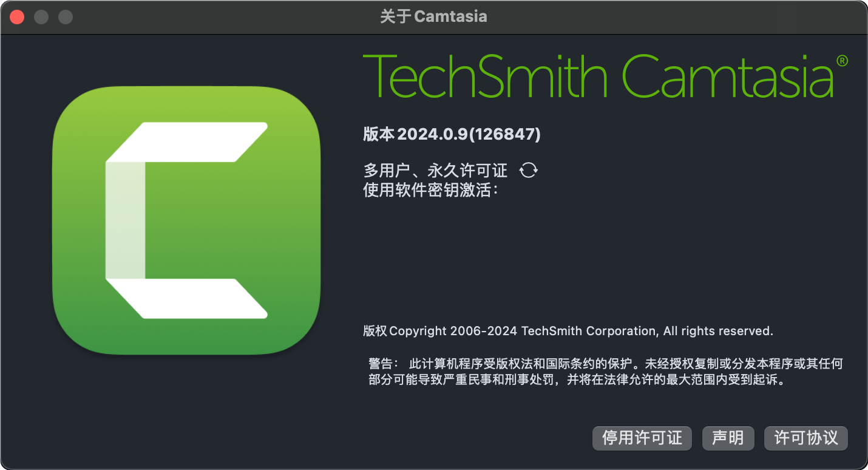Close the About Camtasia window
Viewport: 868px width, 470px height.
point(17,17)
